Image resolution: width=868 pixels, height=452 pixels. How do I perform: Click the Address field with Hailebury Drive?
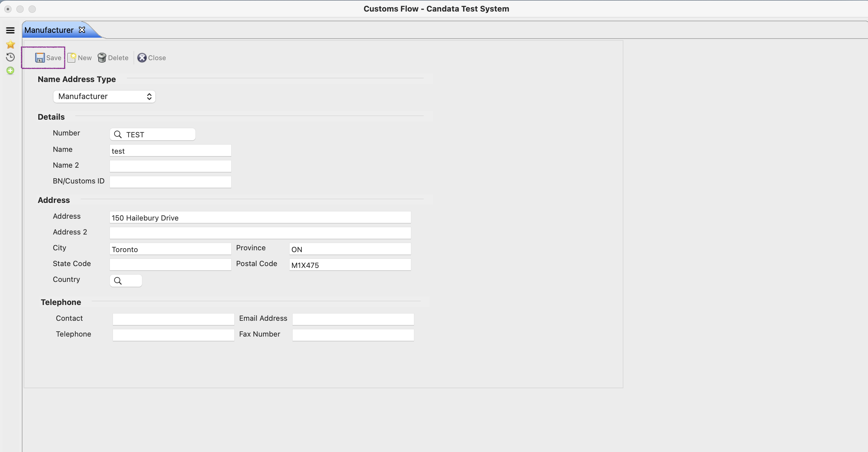[x=260, y=217]
